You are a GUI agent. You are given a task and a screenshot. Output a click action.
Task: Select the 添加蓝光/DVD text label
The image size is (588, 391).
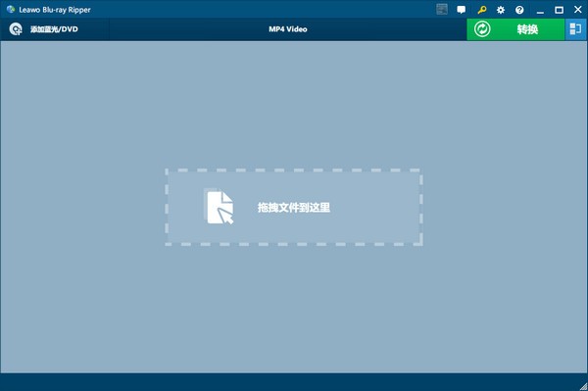pos(54,29)
